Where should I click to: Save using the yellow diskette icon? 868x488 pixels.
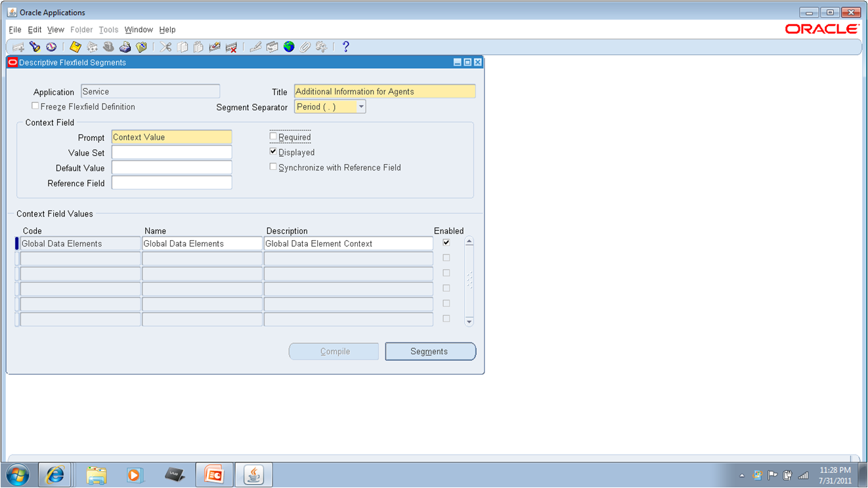(x=76, y=47)
